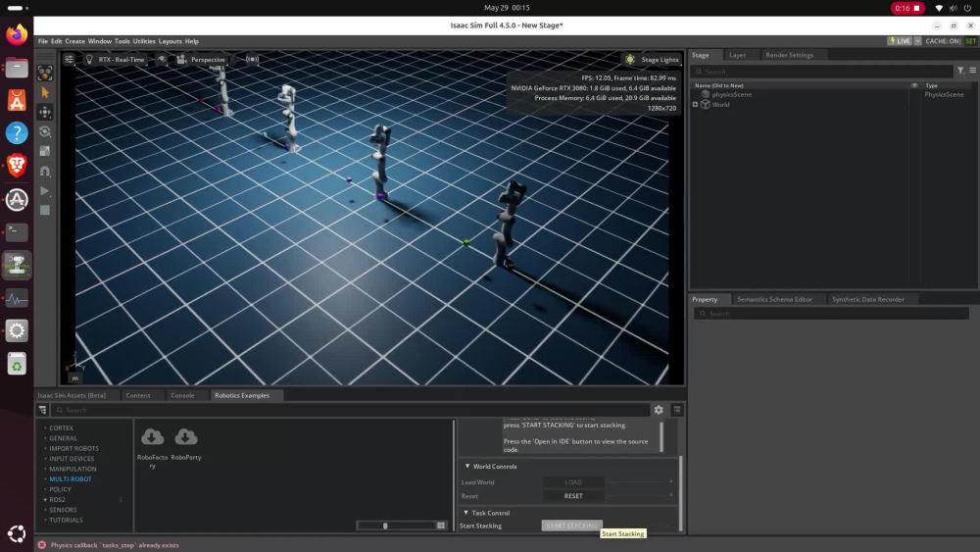
Task: Switch to the Console tab
Action: pyautogui.click(x=182, y=395)
